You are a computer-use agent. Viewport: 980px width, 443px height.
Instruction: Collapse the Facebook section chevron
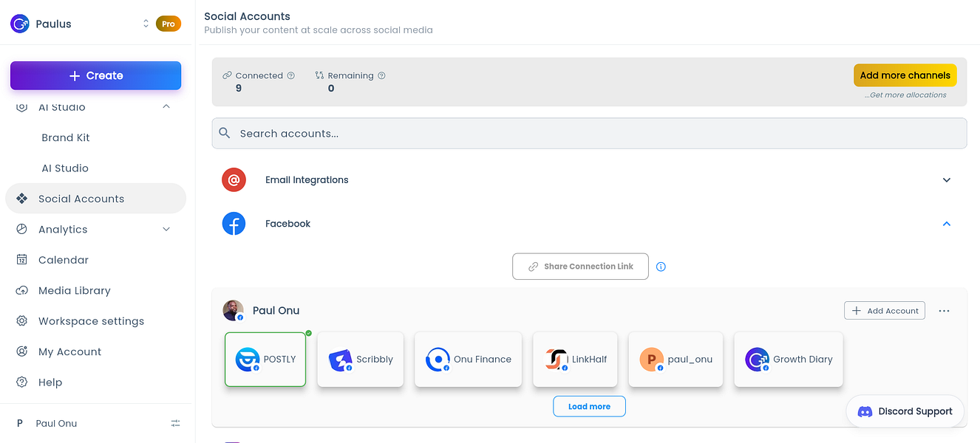[947, 224]
